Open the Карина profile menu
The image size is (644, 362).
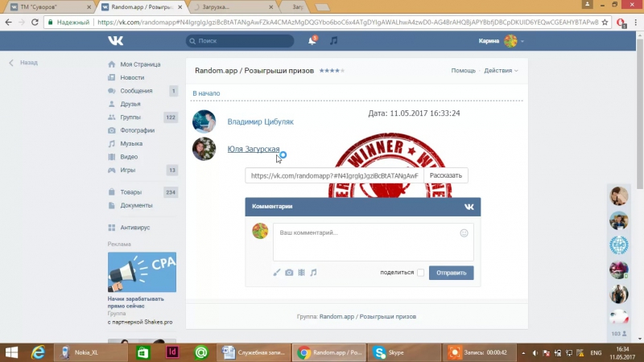(501, 41)
